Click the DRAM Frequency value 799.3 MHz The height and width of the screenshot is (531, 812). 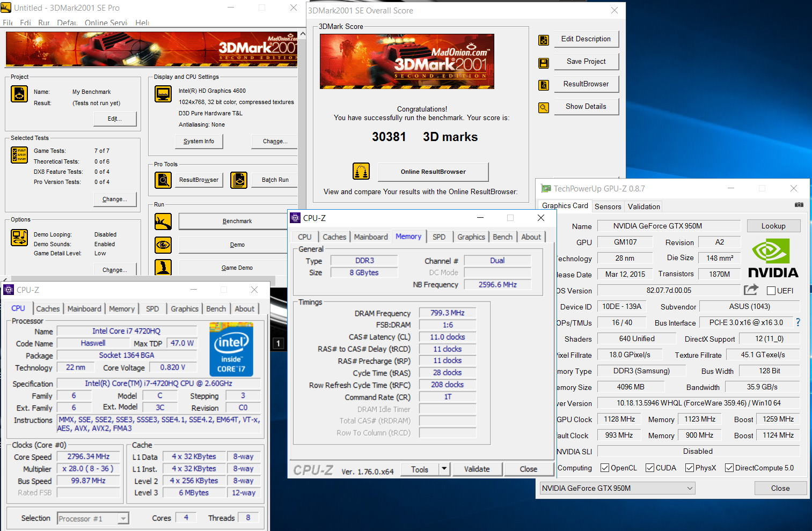click(447, 313)
